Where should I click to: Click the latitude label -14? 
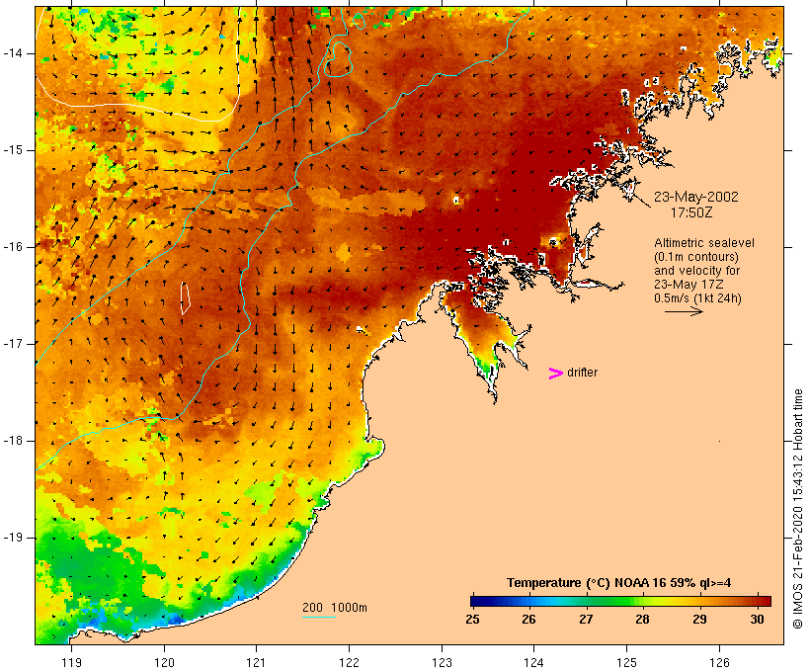click(x=12, y=53)
